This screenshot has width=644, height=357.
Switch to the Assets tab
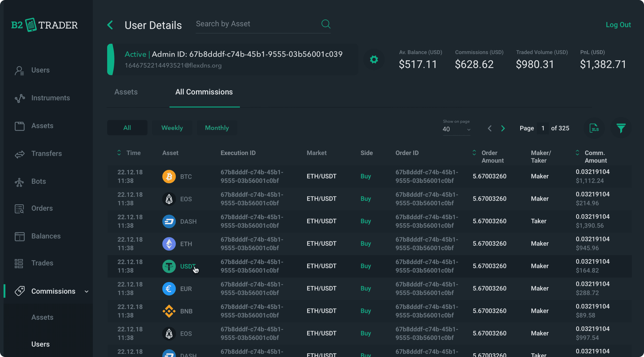(126, 92)
